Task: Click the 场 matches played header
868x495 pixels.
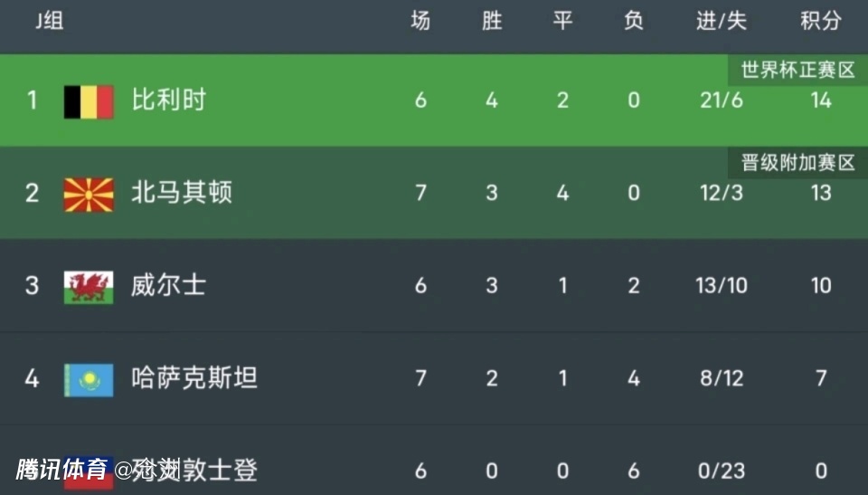Action: click(420, 22)
